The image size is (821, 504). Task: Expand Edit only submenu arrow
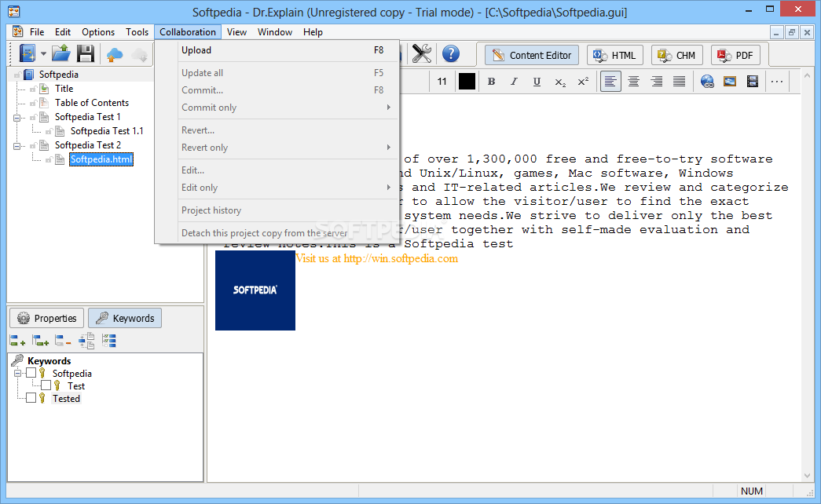point(389,188)
